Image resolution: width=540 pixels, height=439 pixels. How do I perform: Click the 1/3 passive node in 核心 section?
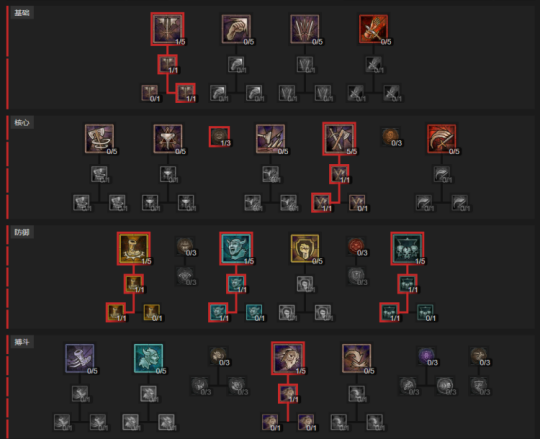coord(219,137)
